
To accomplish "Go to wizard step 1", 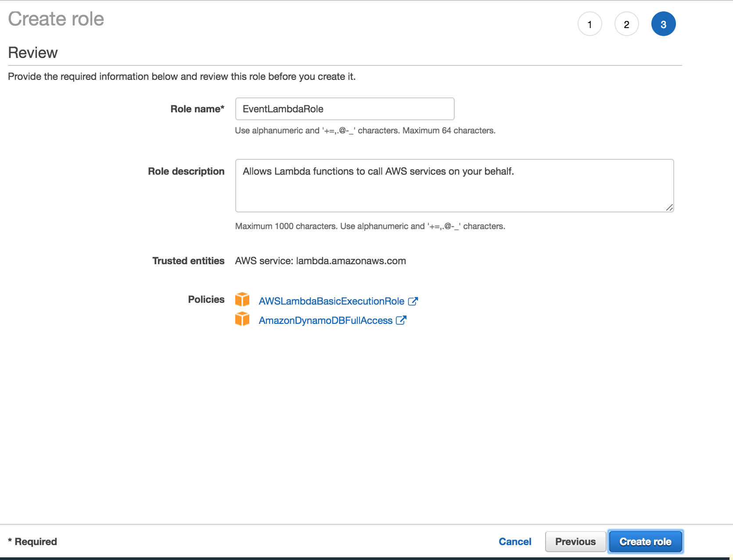I will tap(589, 24).
